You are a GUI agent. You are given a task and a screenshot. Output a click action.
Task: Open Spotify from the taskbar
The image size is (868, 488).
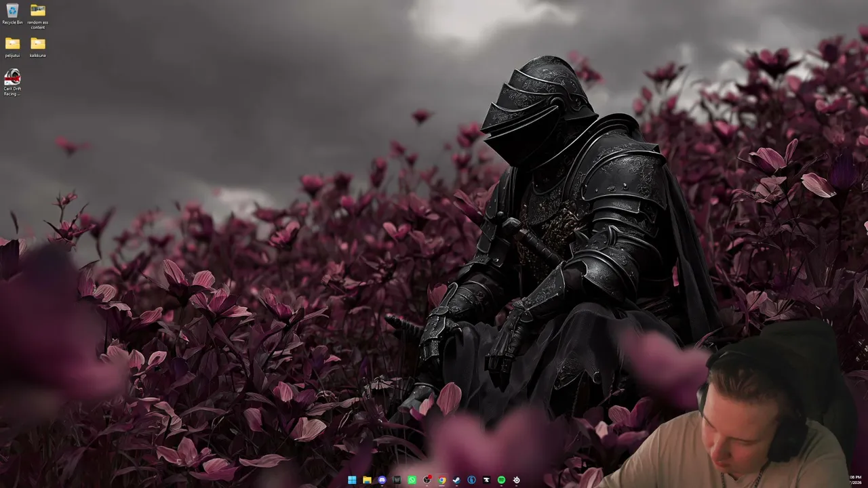tap(501, 480)
